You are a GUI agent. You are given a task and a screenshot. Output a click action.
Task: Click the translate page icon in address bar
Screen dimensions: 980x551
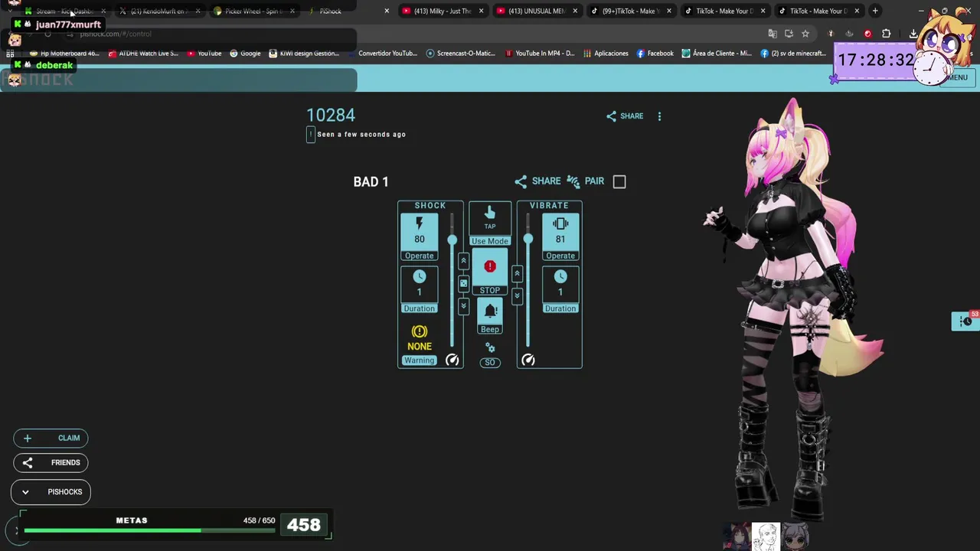pos(773,34)
